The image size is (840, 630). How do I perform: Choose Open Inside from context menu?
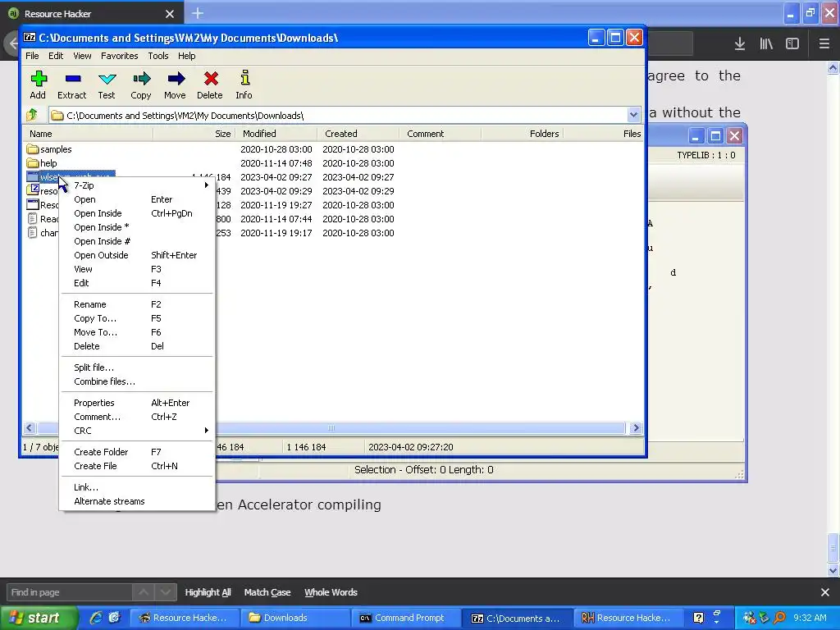click(137, 213)
